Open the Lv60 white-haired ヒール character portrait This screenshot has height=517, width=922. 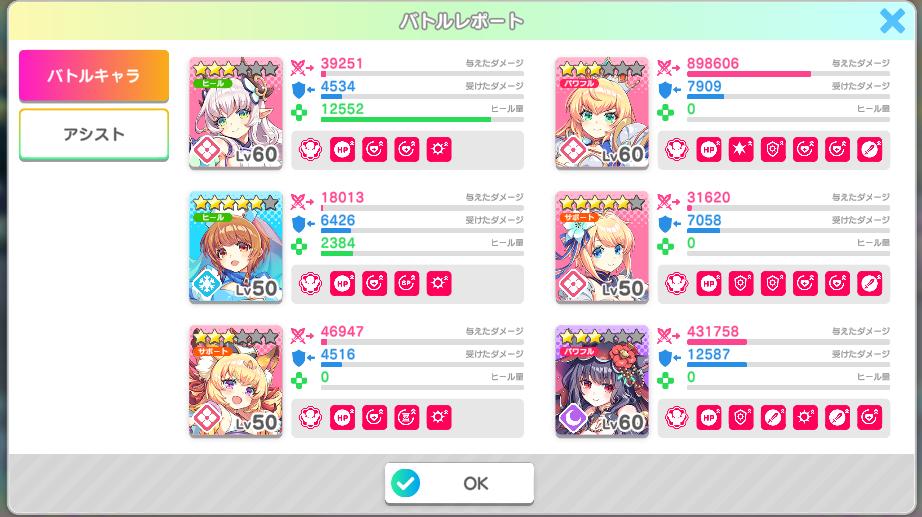[236, 113]
